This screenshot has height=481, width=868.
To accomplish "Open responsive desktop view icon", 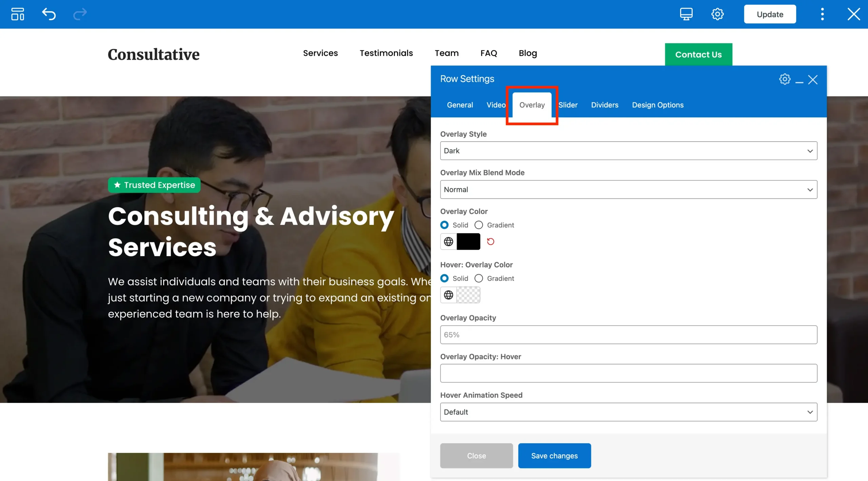I will point(686,14).
